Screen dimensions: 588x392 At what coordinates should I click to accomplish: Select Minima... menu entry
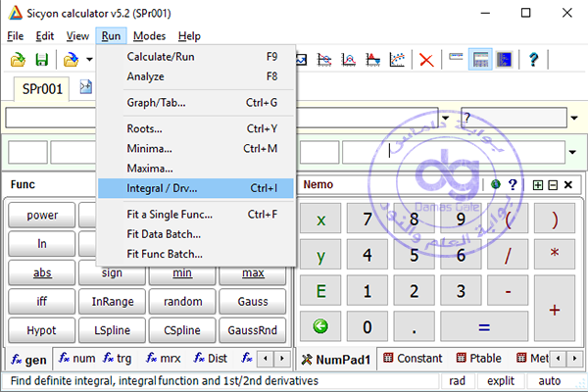(196, 149)
